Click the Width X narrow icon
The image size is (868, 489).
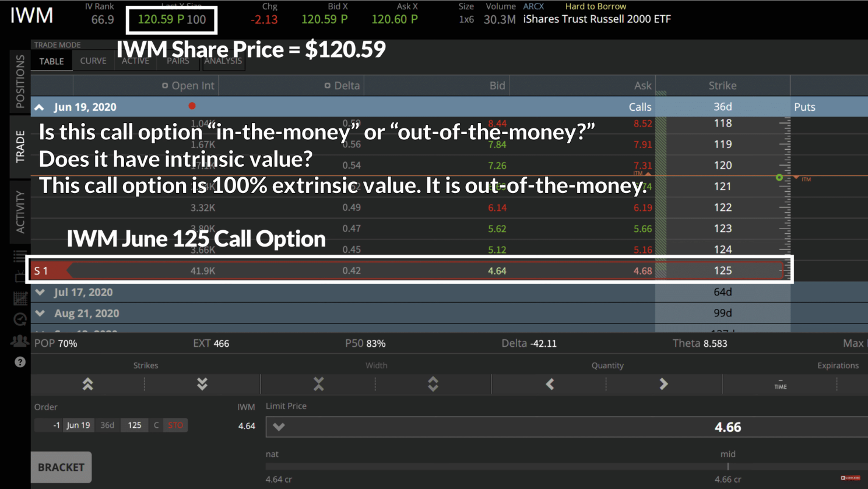click(318, 384)
